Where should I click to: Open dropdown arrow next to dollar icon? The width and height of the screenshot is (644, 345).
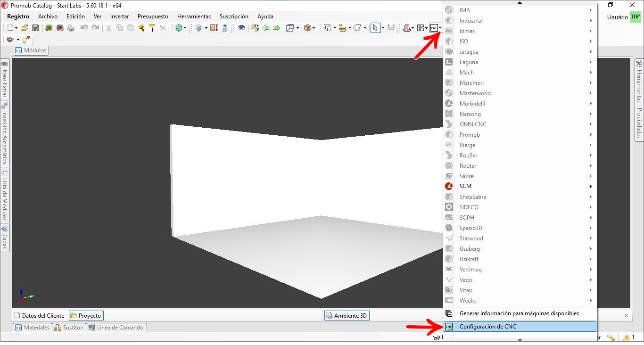coord(185,28)
